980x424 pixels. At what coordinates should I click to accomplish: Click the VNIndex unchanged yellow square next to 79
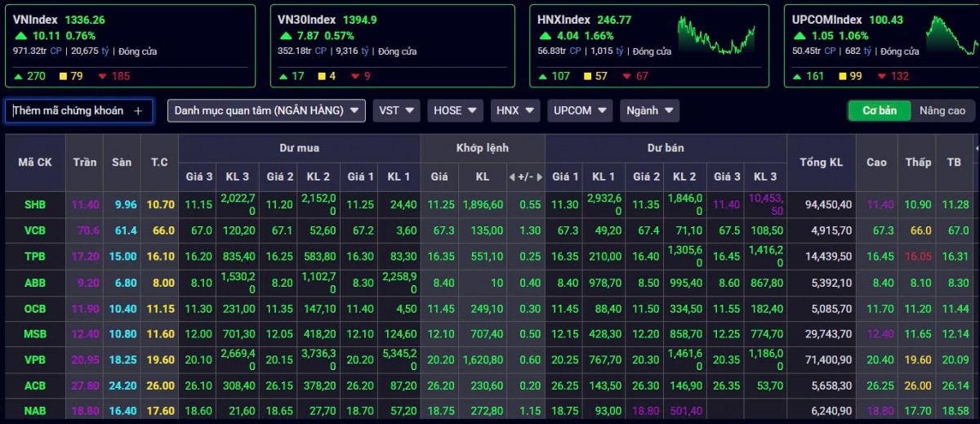pyautogui.click(x=63, y=77)
